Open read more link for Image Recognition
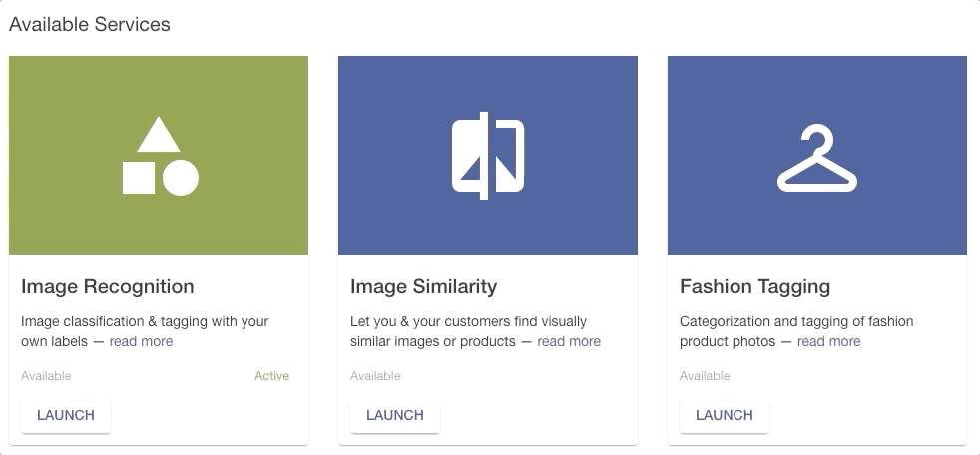 [x=142, y=342]
